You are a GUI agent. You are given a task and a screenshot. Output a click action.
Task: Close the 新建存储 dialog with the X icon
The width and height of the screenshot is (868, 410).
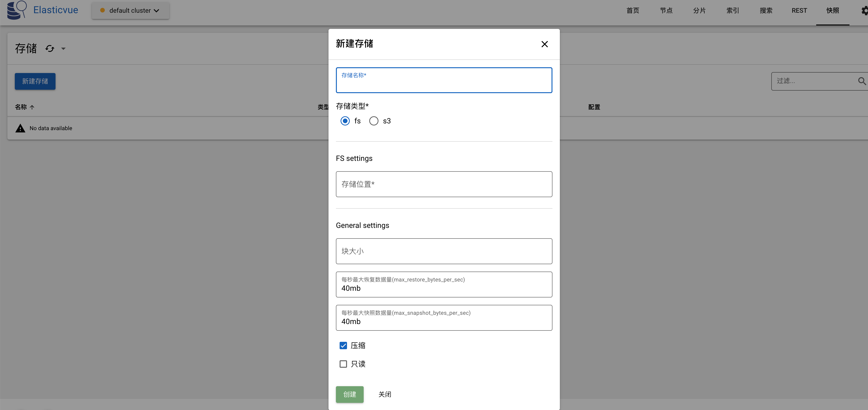pyautogui.click(x=545, y=44)
